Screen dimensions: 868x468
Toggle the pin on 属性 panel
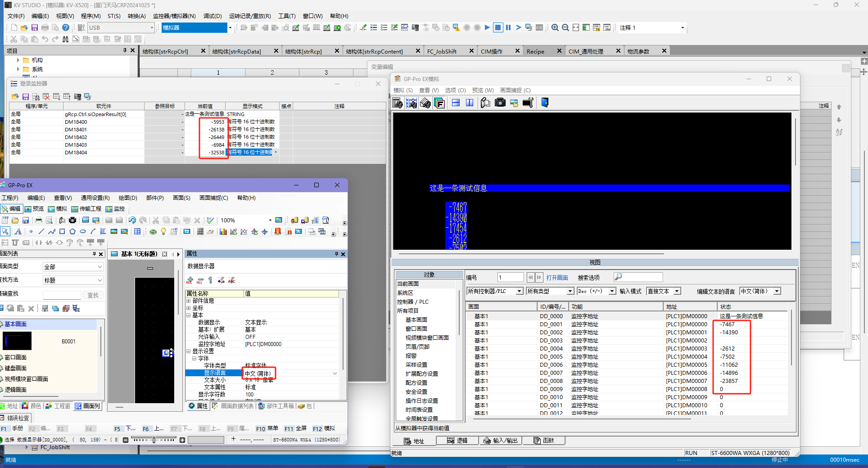(x=336, y=254)
